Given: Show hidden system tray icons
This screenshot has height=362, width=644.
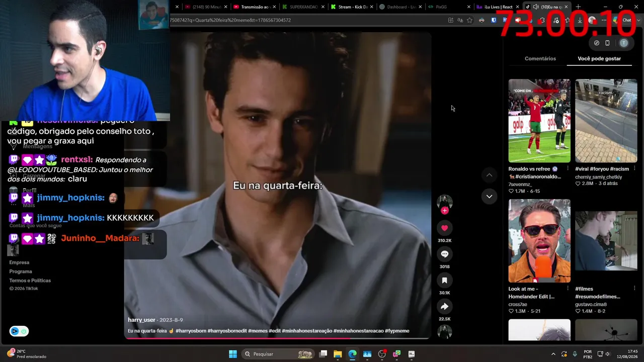Looking at the screenshot, I should pos(553,354).
